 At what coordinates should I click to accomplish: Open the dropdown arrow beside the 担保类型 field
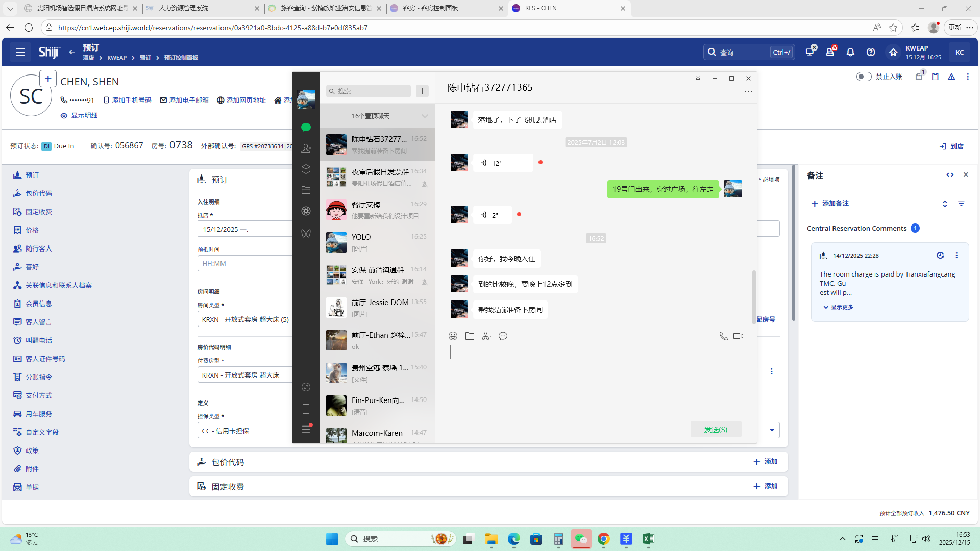pos(772,430)
